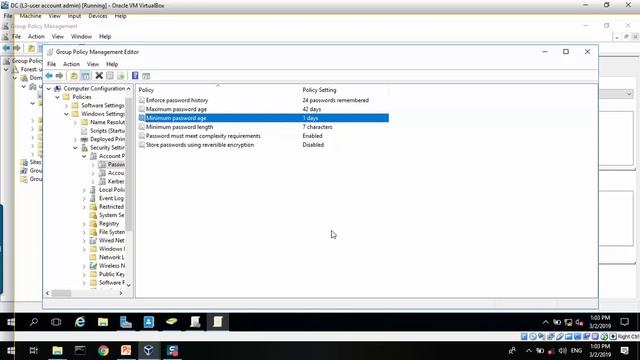The width and height of the screenshot is (640, 360).
Task: Click the blue Help icon in editor toolbar
Action: 135,76
